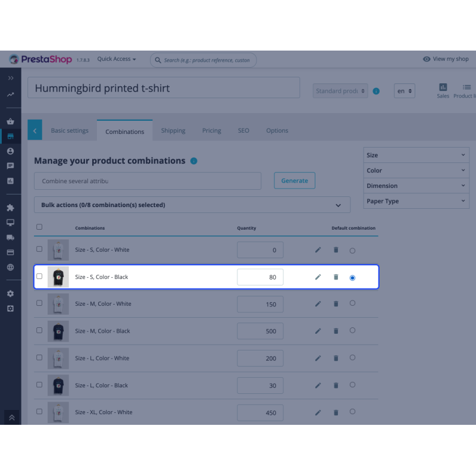Open Modules puzzle piece icon

coord(11,208)
